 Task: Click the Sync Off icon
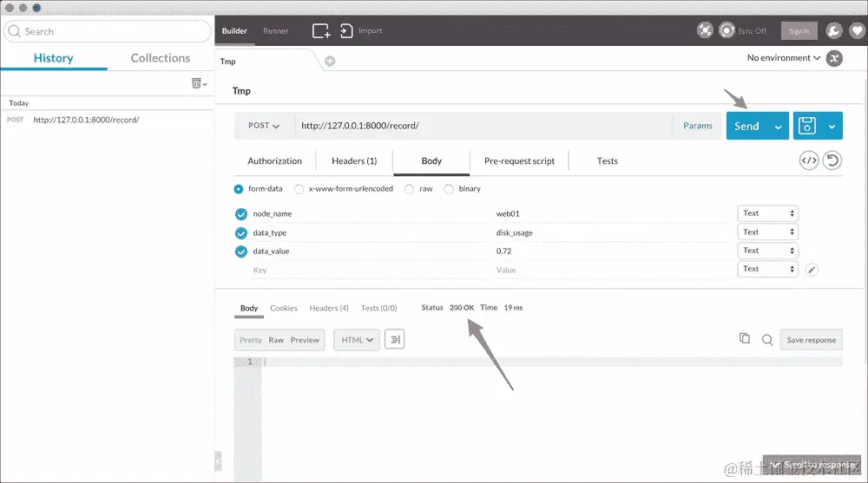(x=727, y=29)
